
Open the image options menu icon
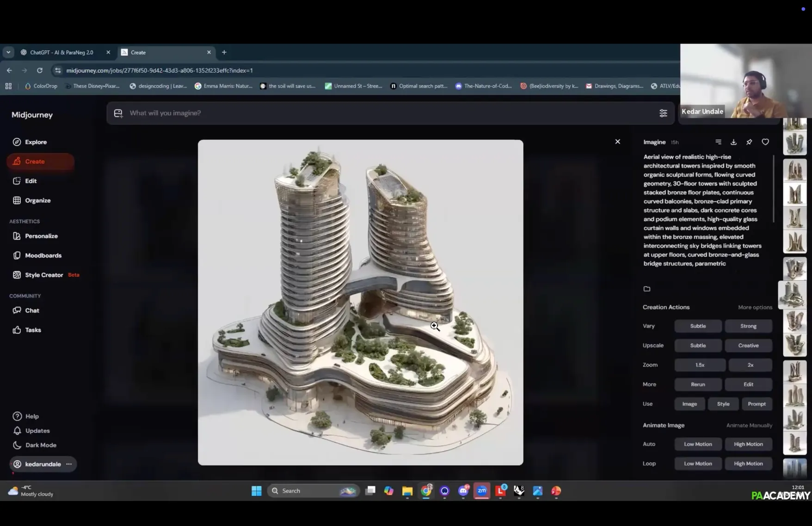point(718,142)
